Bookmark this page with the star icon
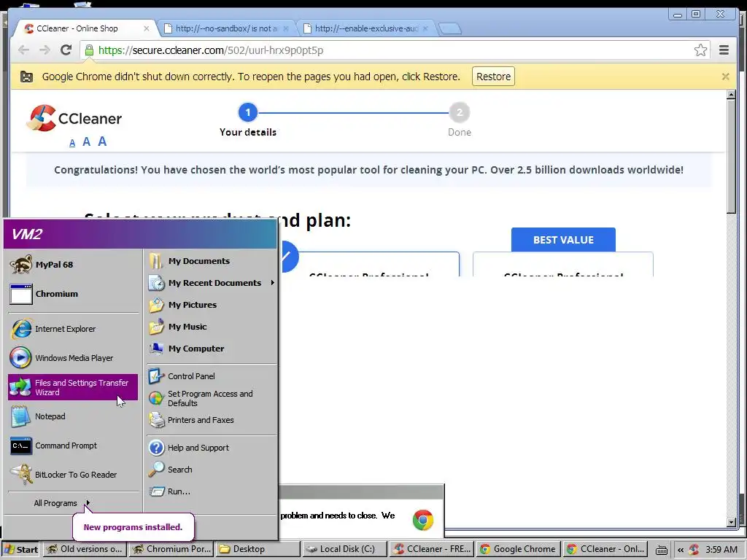Viewport: 747px width, 560px height. pyautogui.click(x=700, y=50)
